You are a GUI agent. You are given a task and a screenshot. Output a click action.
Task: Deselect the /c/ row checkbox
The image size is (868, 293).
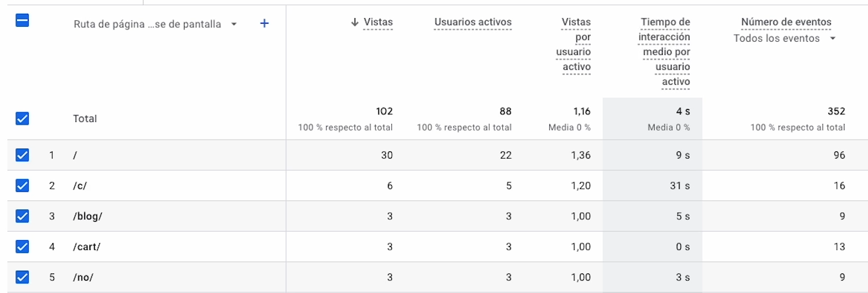(x=22, y=185)
